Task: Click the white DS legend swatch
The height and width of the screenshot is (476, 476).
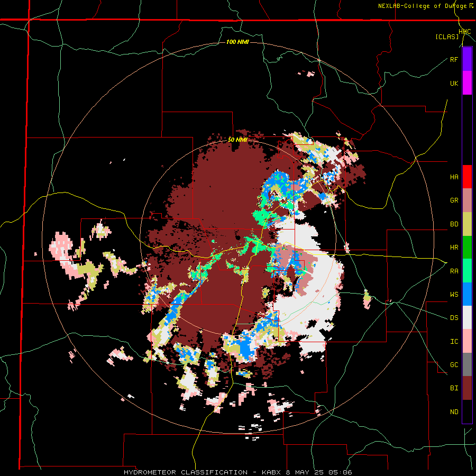Action: pos(467,317)
